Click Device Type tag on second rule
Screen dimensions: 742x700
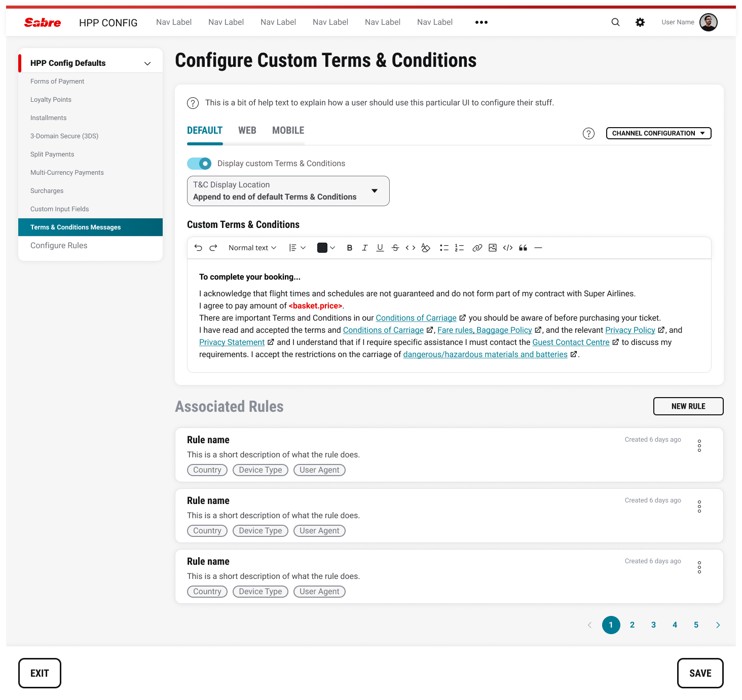click(261, 531)
